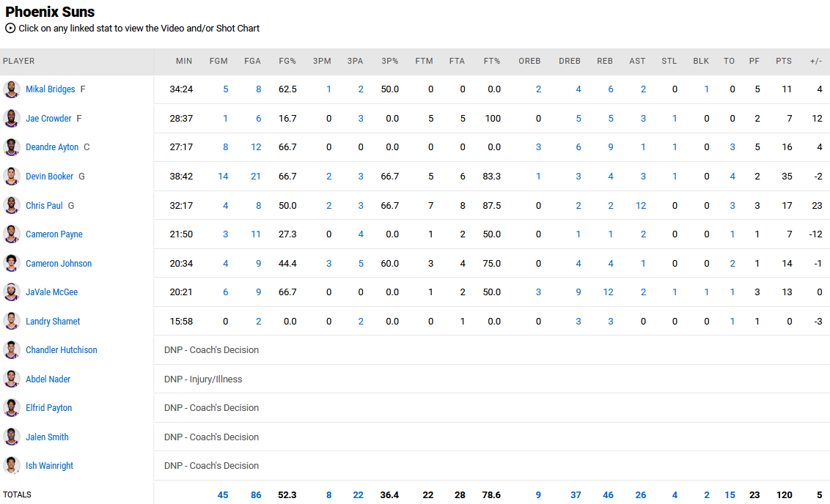Open Jae Crowder's player profile link
The image size is (830, 504).
click(48, 119)
